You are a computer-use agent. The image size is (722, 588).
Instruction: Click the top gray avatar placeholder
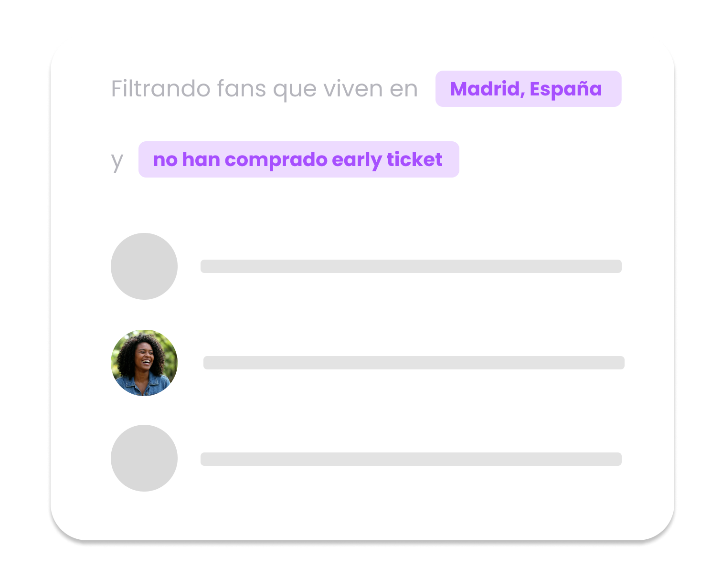click(x=144, y=266)
